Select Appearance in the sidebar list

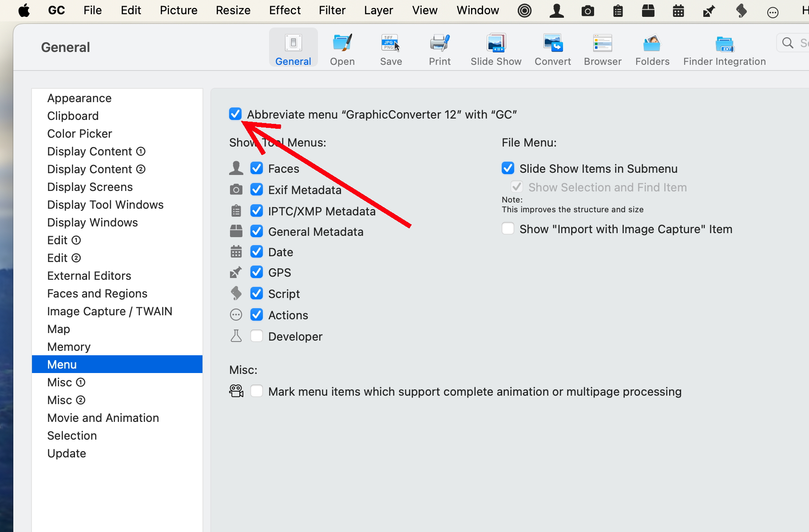pos(117,98)
